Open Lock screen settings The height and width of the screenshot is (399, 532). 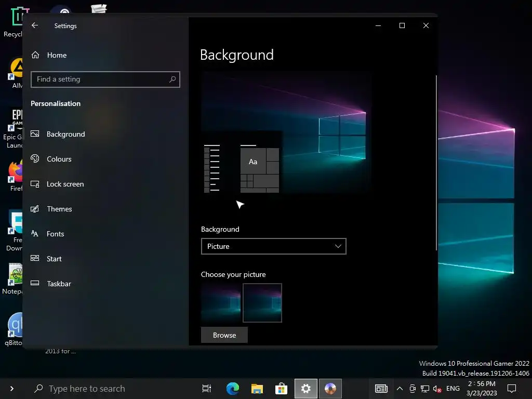(57, 184)
